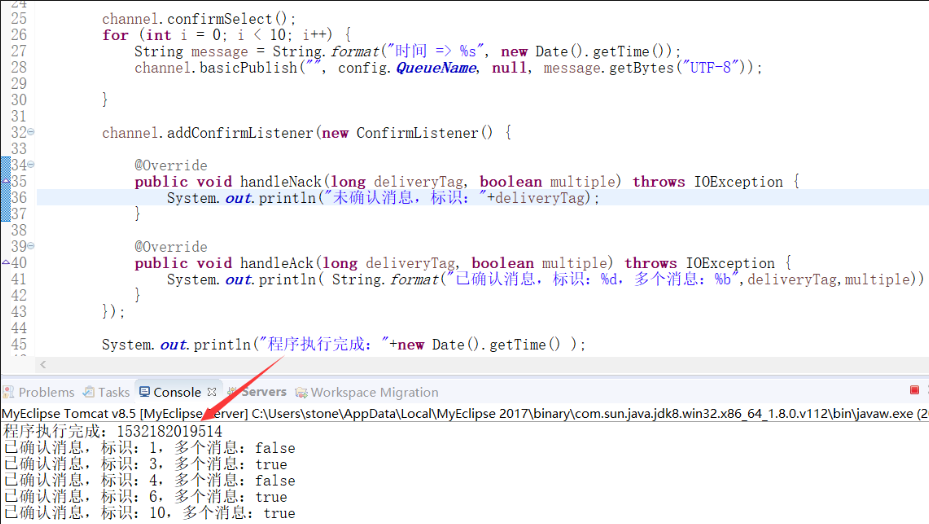Click console line with 标识: 1 false
Viewport: 929px width, 524px height.
pos(149,448)
